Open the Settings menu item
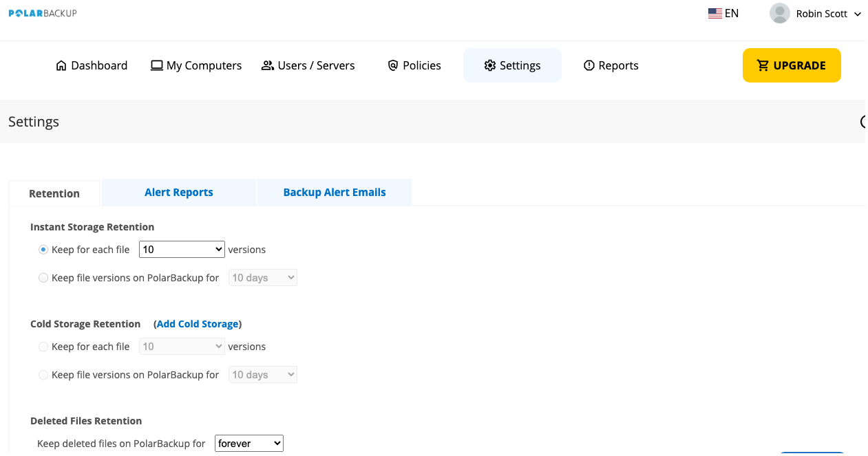The image size is (868, 456). 512,65
